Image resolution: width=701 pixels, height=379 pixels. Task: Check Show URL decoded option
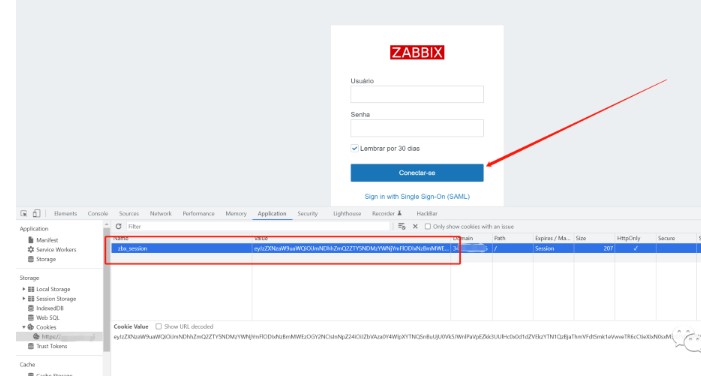pyautogui.click(x=159, y=327)
